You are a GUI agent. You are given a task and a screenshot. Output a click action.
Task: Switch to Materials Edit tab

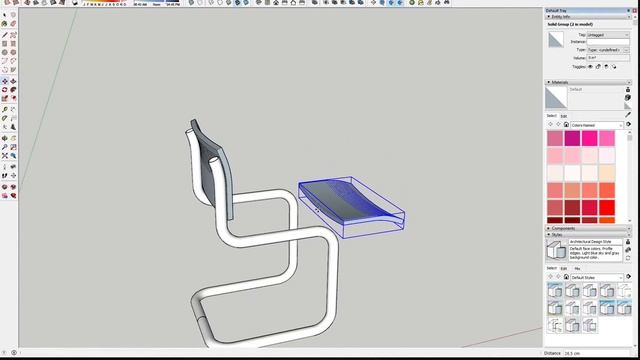tap(564, 116)
